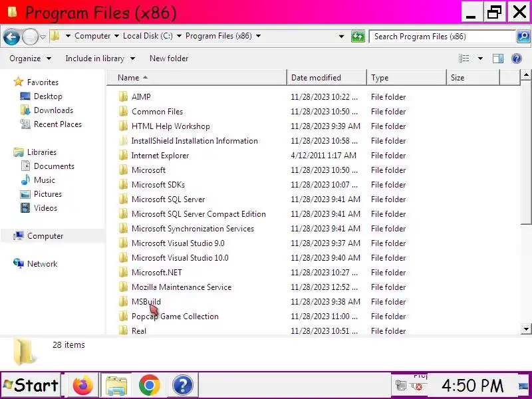Select Desktop in the navigation pane
Screen dimensions: 532x399
point(48,96)
